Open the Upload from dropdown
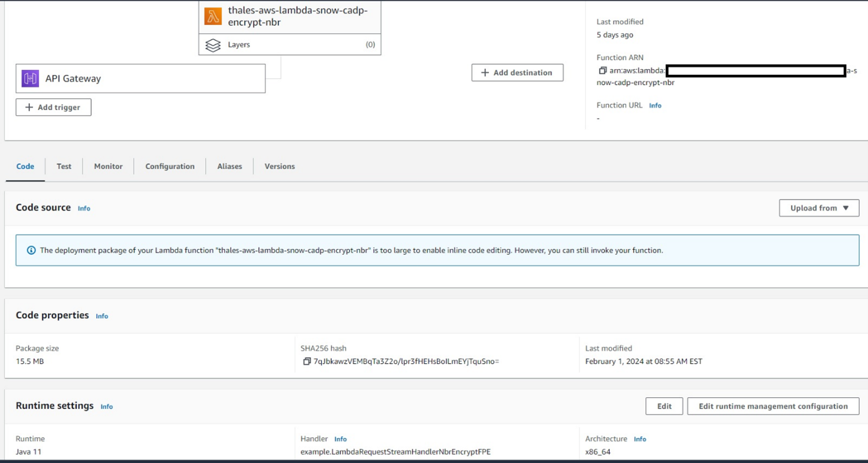The width and height of the screenshot is (868, 463). coord(819,208)
